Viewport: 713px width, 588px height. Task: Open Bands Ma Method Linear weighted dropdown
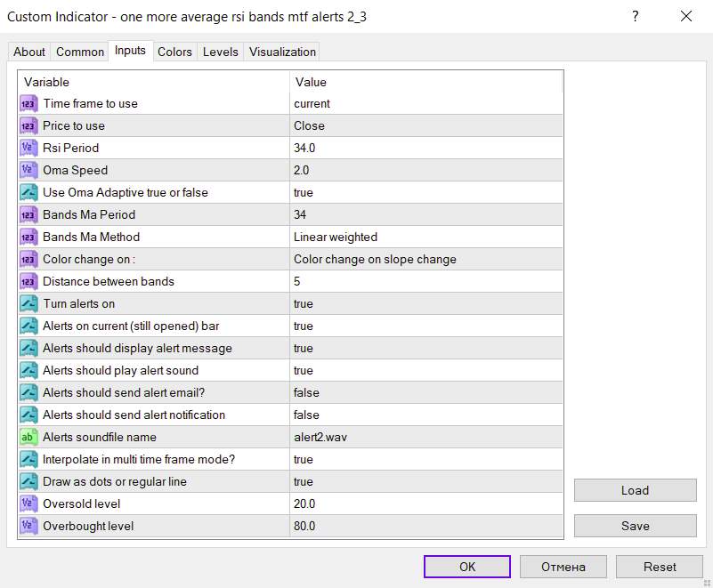pyautogui.click(x=425, y=237)
